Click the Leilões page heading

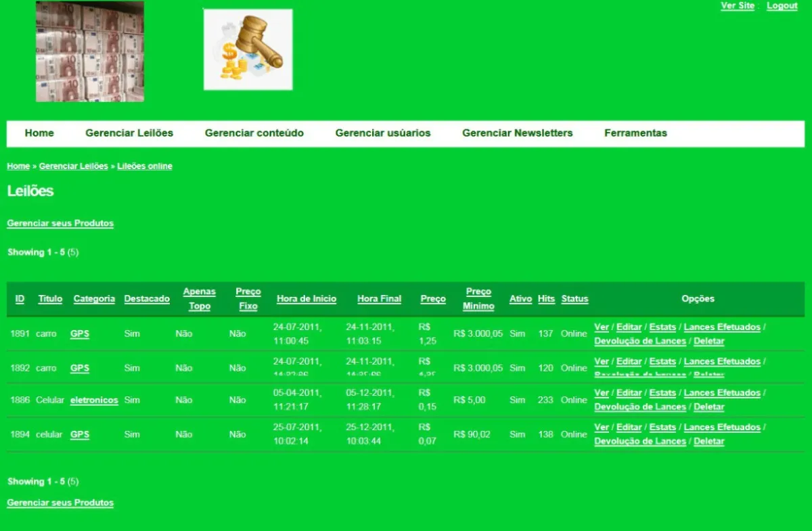[x=30, y=191]
